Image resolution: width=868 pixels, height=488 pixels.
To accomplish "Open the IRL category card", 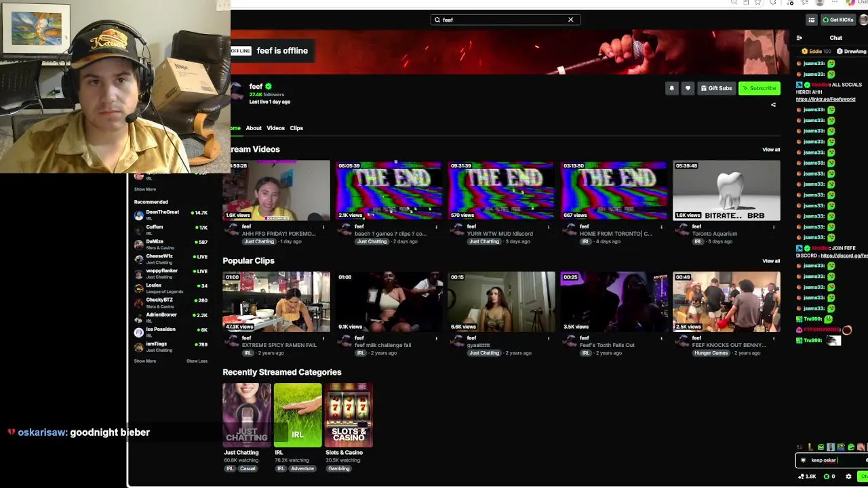I will (x=298, y=415).
